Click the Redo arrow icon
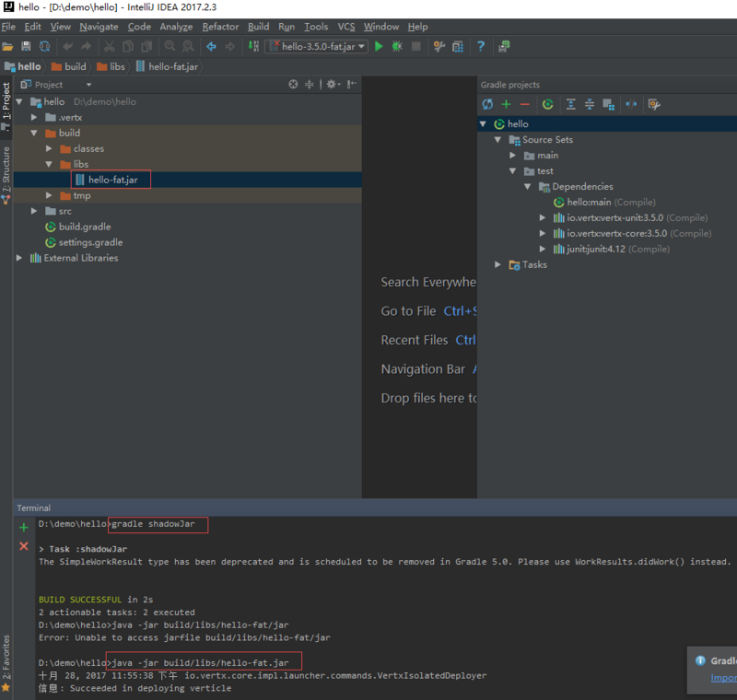 (x=86, y=46)
